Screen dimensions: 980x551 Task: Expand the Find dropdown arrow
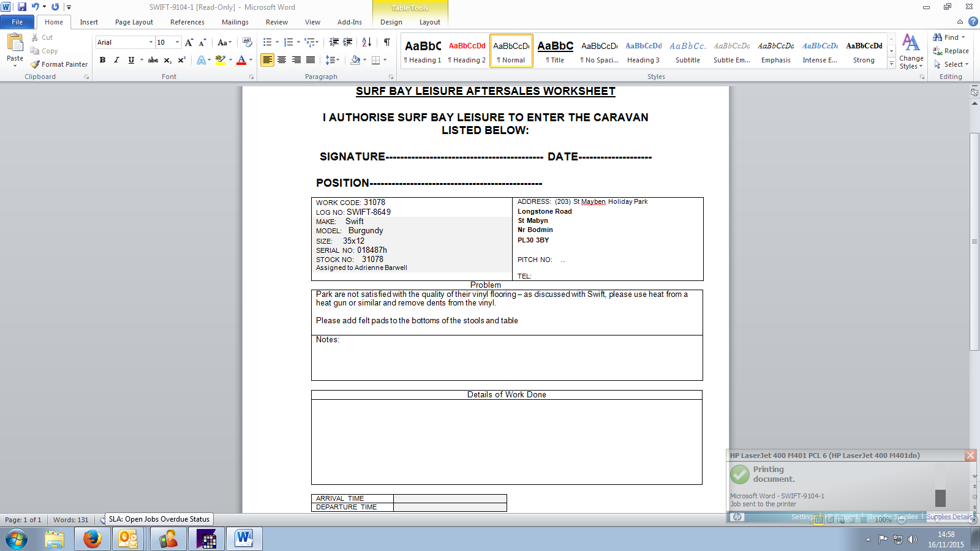click(963, 37)
